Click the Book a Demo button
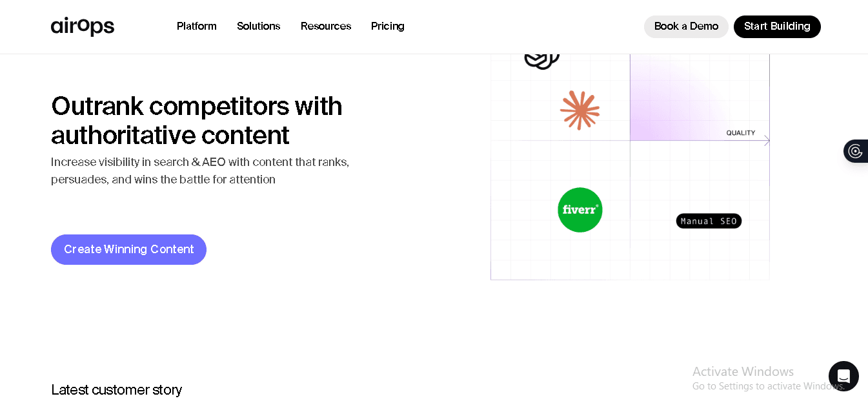The height and width of the screenshot is (403, 868). (x=686, y=26)
